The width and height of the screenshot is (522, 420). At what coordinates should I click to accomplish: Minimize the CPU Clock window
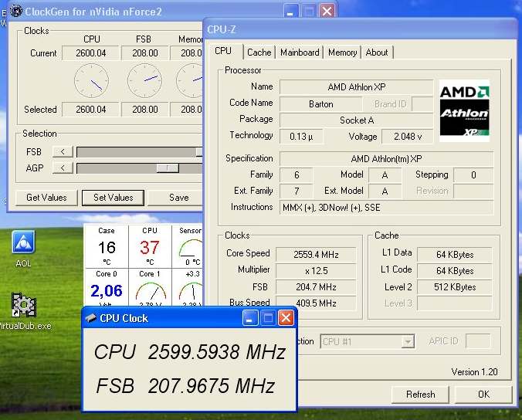pos(249,318)
